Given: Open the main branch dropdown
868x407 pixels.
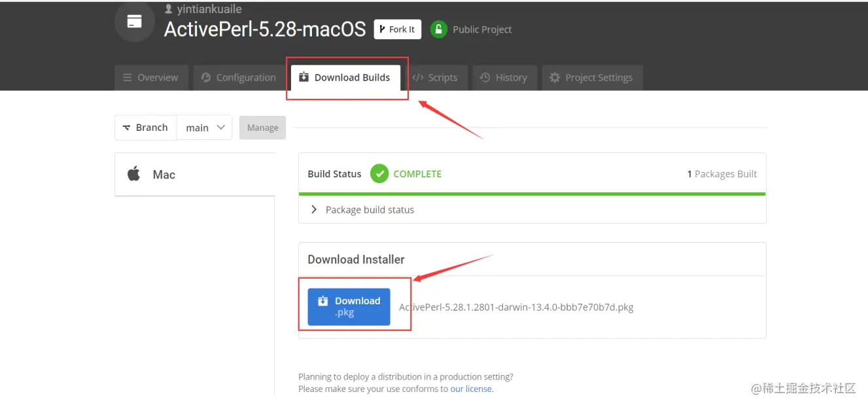Looking at the screenshot, I should pyautogui.click(x=205, y=128).
